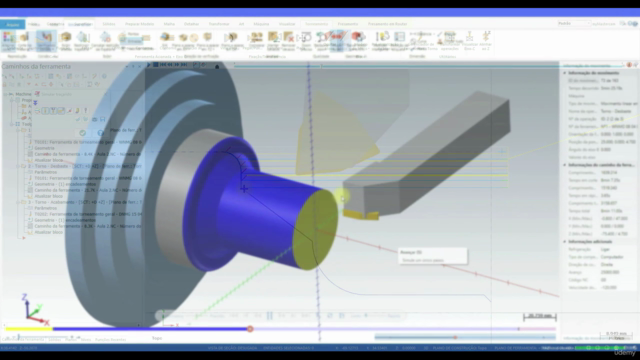Open the Padrão dropdown at top right
Image resolution: width=640 pixels, height=360 pixels.
(574, 24)
